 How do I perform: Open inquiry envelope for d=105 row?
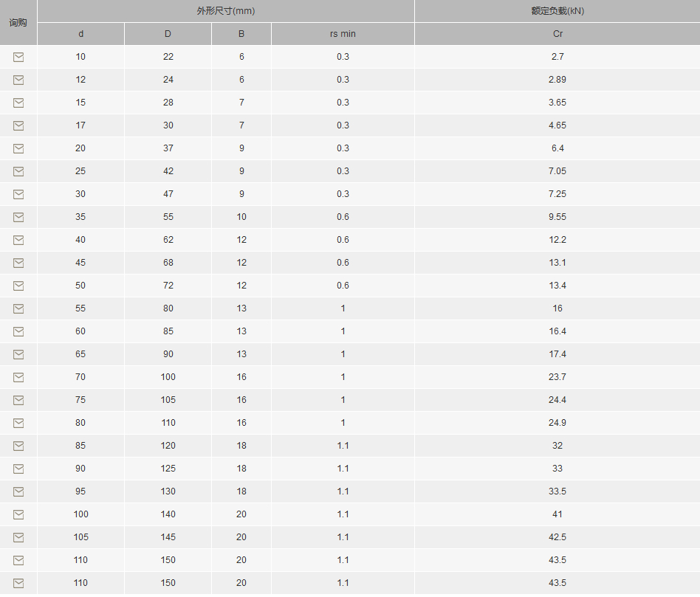click(18, 538)
